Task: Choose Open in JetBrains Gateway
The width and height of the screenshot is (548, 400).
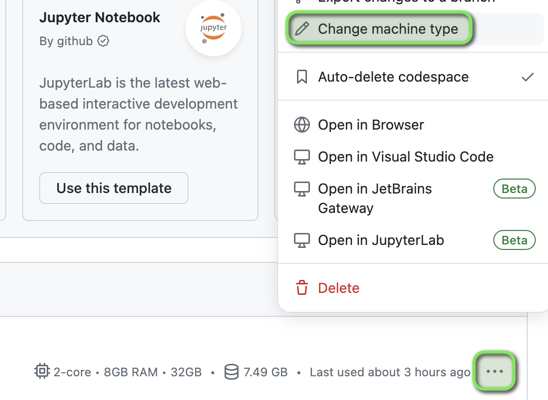Action: pyautogui.click(x=414, y=198)
